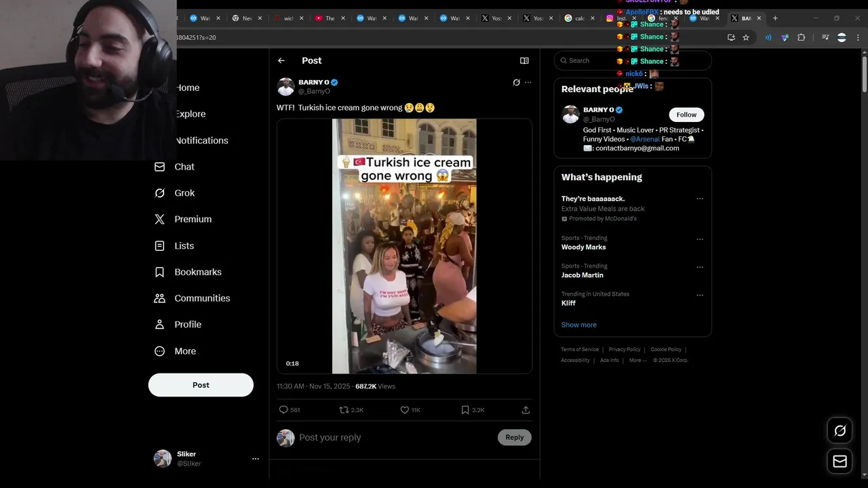Open browser Extensions puzzle icon

coord(801,38)
